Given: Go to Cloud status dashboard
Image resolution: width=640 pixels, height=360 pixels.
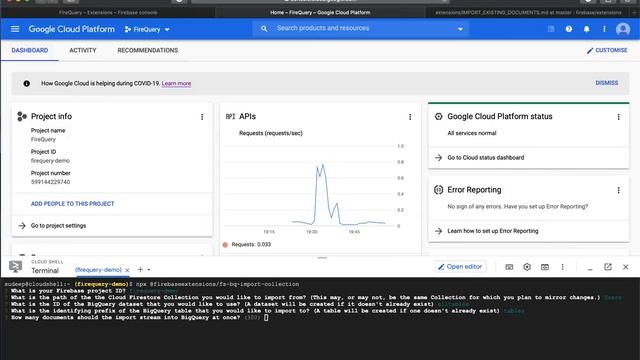Looking at the screenshot, I should 486,158.
